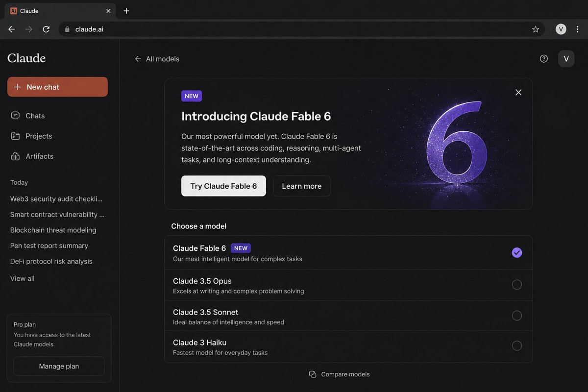Select the Claude 3.5 Opus radio button
The height and width of the screenshot is (392, 588).
click(x=517, y=285)
